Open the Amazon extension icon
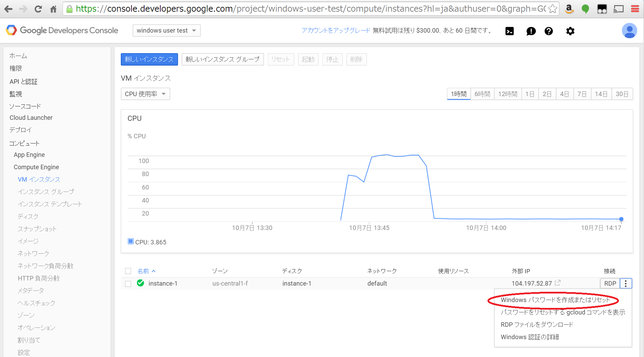Screen dimensions: 644x357 pos(569,9)
